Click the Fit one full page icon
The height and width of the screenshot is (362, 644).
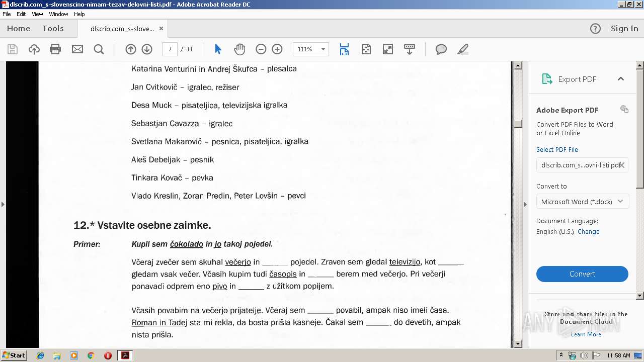coord(366,49)
